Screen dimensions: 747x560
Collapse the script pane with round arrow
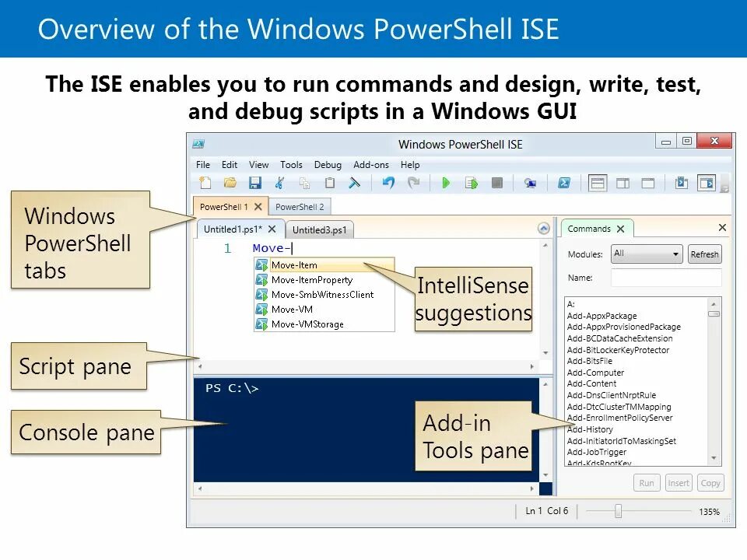(544, 229)
